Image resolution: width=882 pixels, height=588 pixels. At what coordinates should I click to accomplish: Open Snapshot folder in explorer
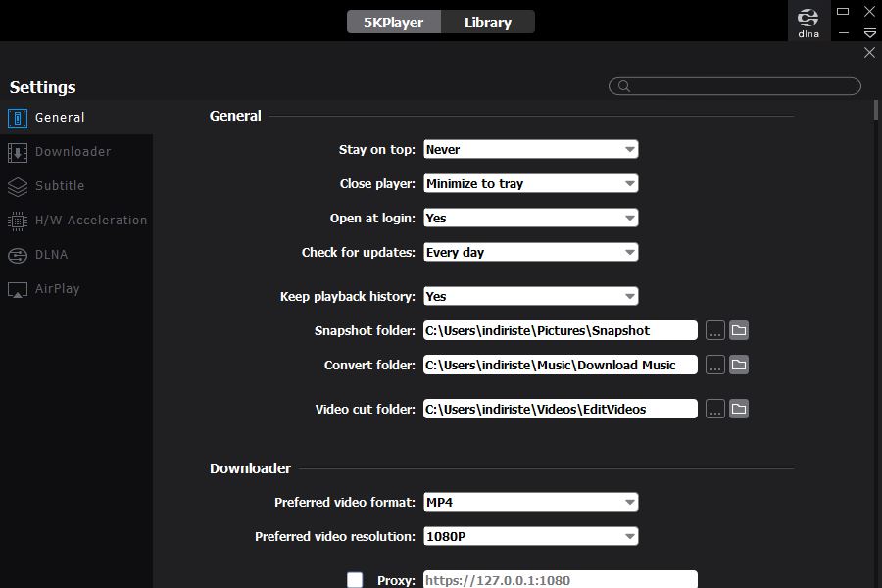tap(739, 331)
